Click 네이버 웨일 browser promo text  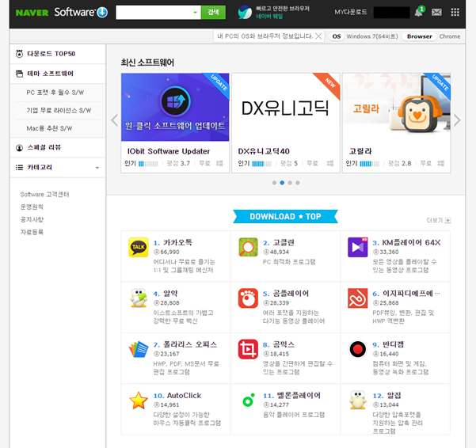click(x=269, y=16)
